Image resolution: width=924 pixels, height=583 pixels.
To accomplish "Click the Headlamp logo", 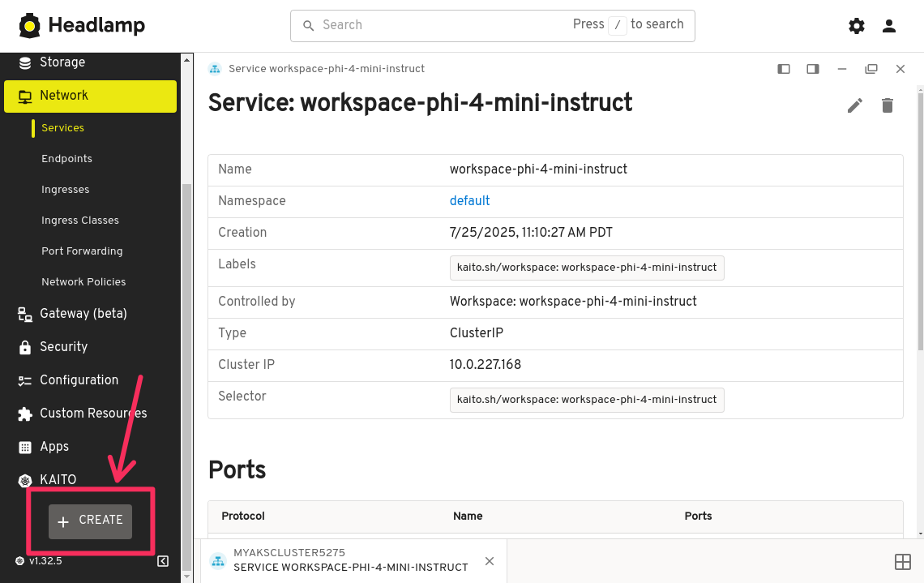I will (82, 26).
